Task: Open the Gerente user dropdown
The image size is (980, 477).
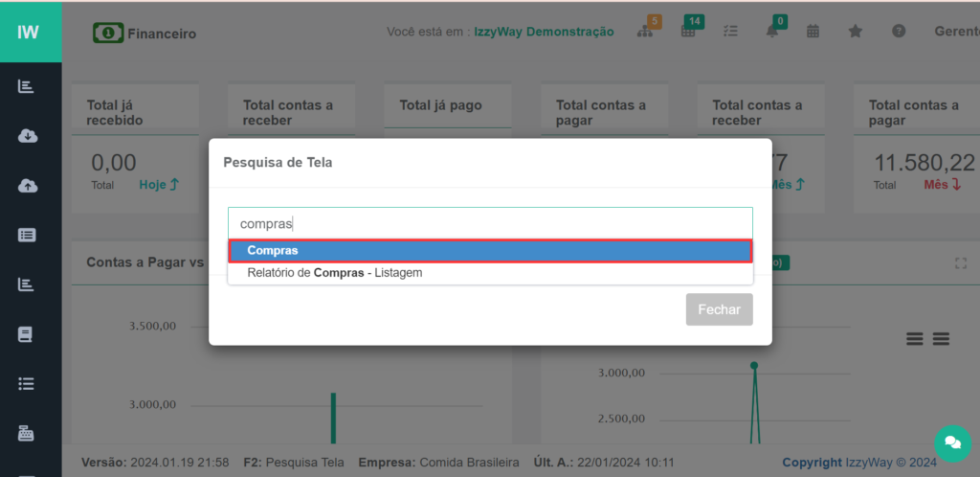Action: (x=956, y=32)
